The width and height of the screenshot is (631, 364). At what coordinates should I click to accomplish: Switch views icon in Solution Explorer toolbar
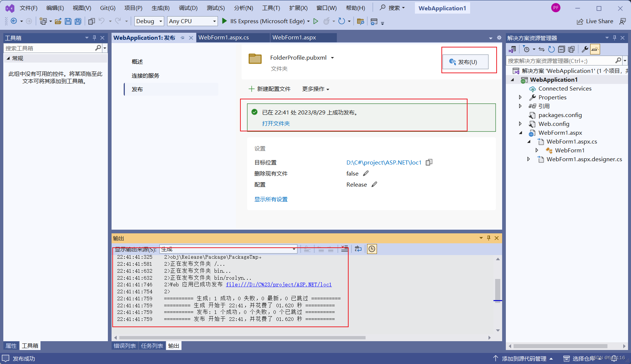(512, 49)
